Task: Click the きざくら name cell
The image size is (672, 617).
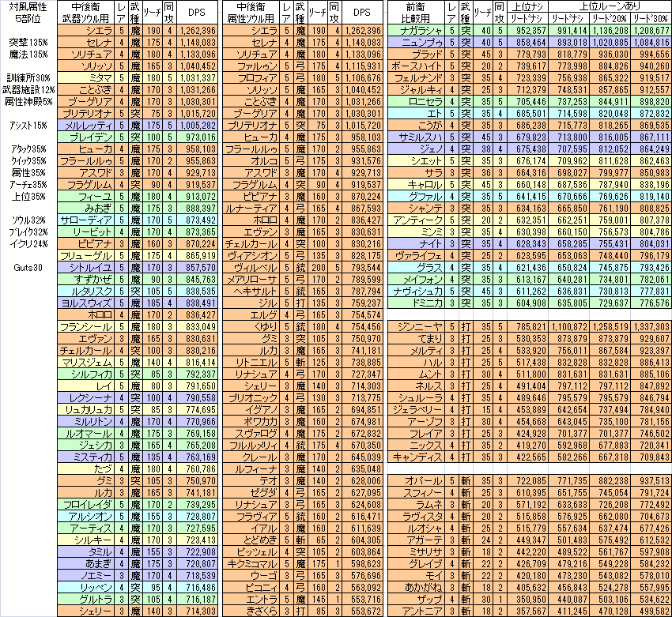Action: pos(251,611)
